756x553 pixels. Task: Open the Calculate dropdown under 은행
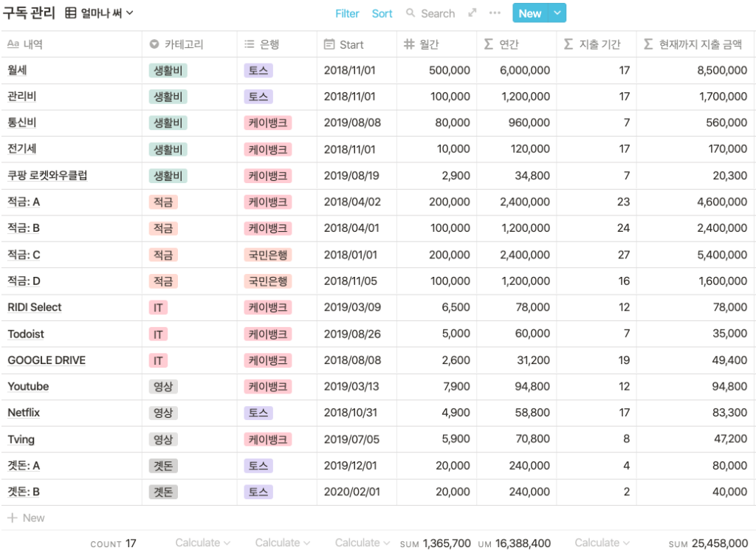coord(283,543)
